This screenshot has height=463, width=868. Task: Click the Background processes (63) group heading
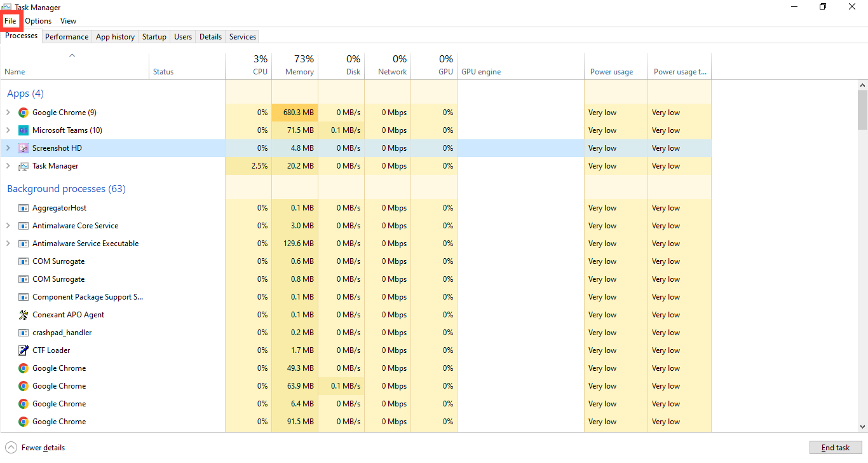66,189
